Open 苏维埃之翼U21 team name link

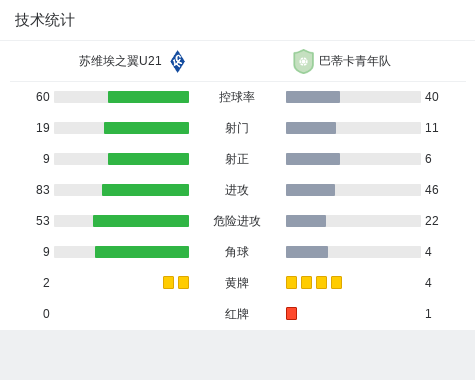tap(120, 61)
